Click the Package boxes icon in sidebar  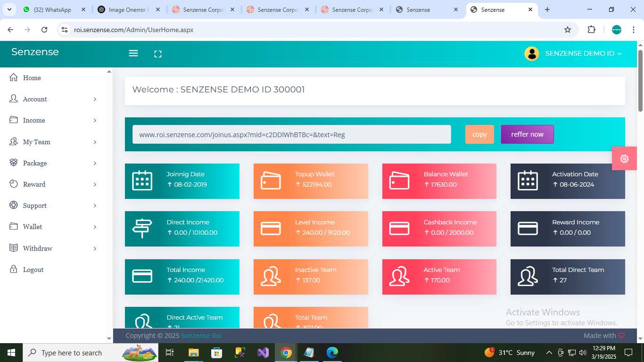14,163
